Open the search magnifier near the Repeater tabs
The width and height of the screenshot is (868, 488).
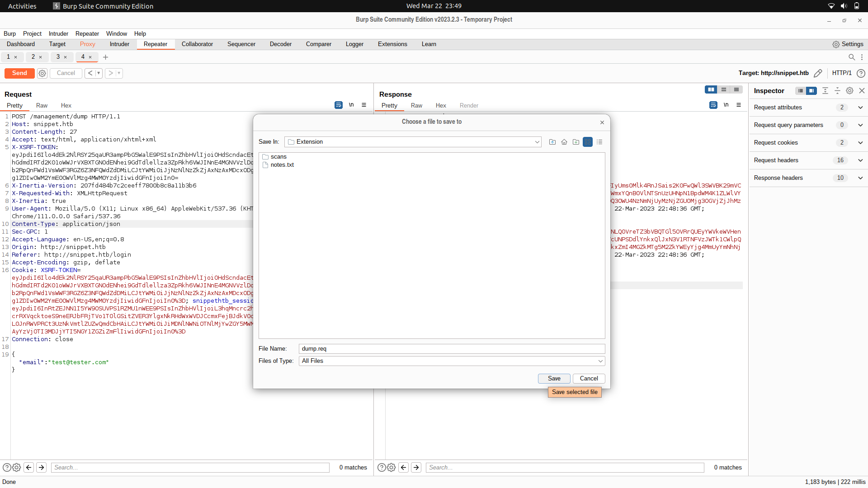click(x=851, y=57)
